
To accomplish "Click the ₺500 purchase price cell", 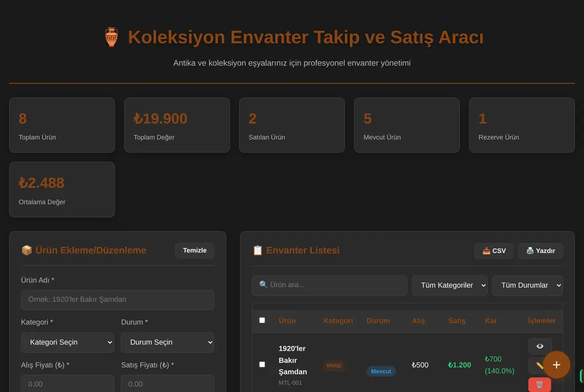I will point(420,365).
